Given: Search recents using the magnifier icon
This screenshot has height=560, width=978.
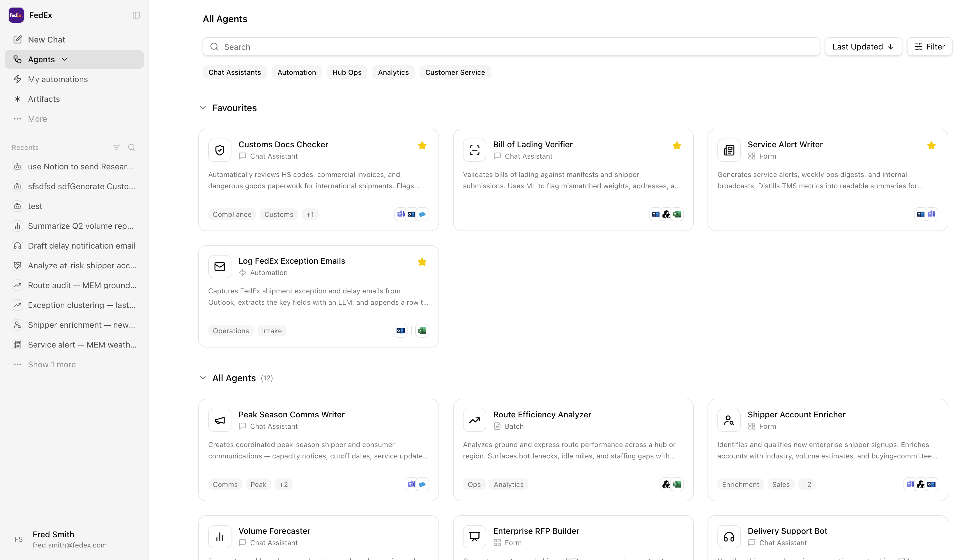Looking at the screenshot, I should click(132, 147).
